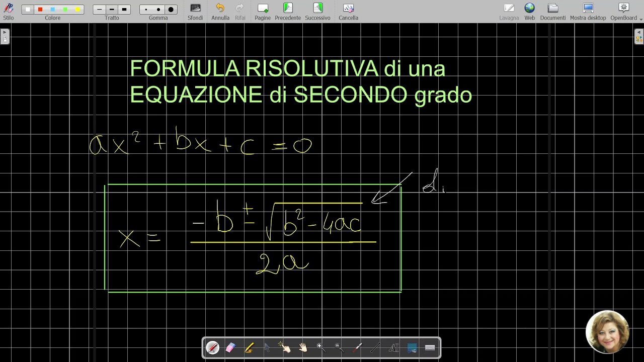Click Rifai to redo action
The image size is (644, 362).
coord(240,11)
